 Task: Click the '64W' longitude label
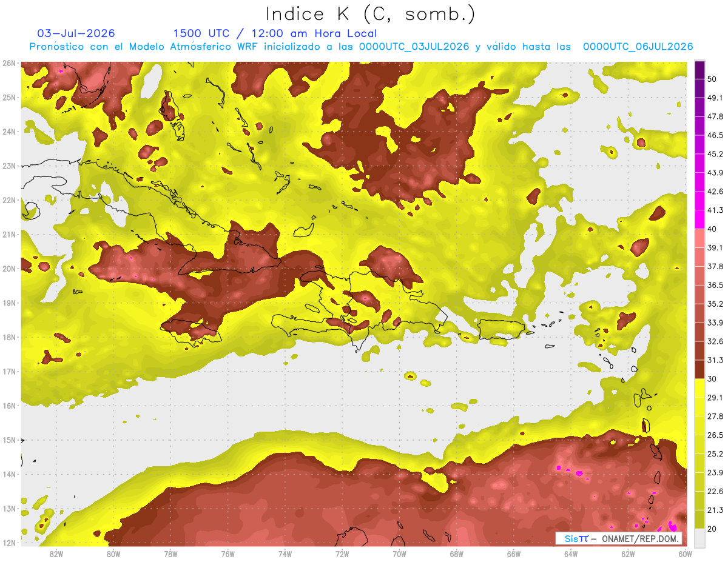[x=571, y=554]
